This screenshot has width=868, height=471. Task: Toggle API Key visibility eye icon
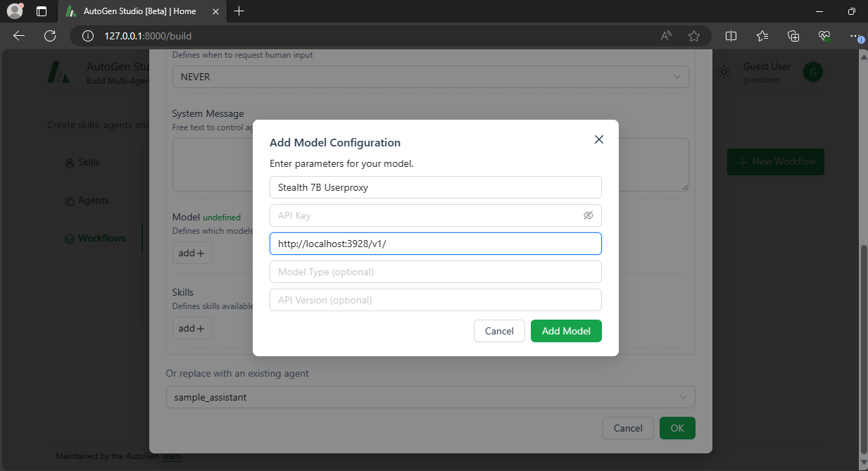(589, 215)
